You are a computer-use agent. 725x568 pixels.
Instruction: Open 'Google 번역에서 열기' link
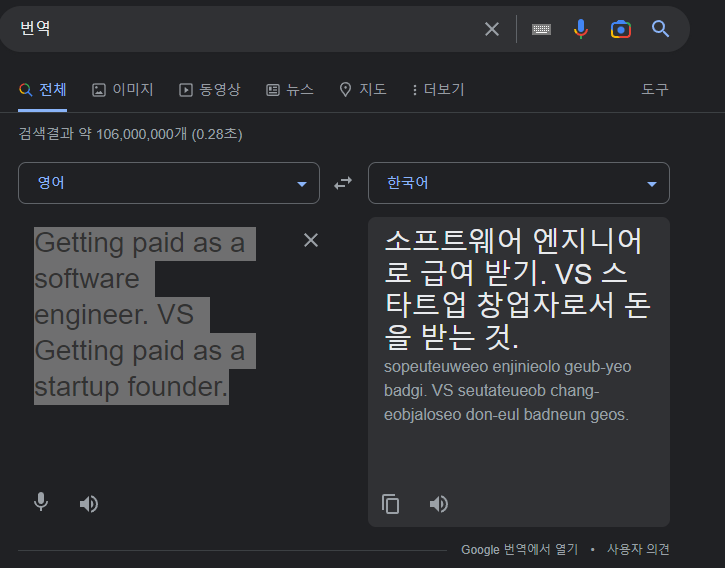520,549
